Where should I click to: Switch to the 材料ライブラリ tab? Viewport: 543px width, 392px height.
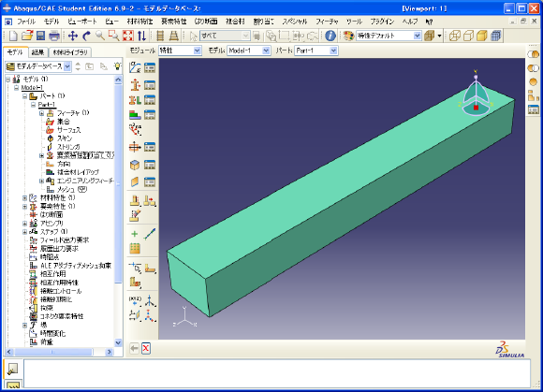[70, 52]
